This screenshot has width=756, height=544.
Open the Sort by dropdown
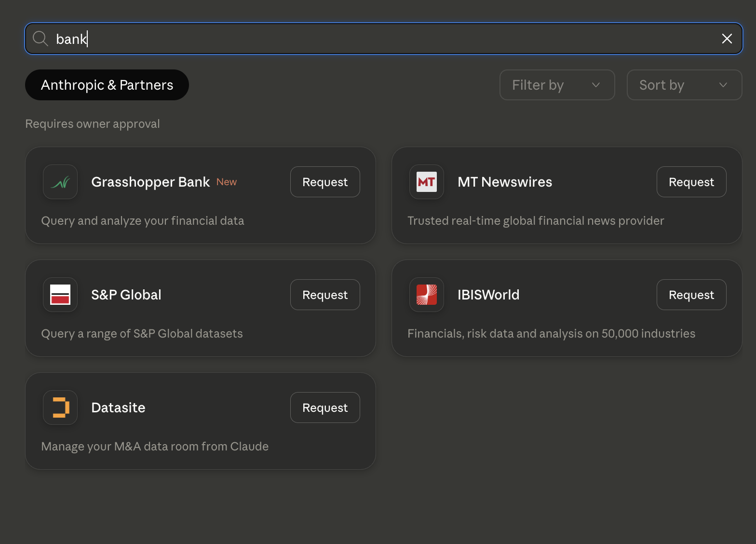(x=685, y=85)
